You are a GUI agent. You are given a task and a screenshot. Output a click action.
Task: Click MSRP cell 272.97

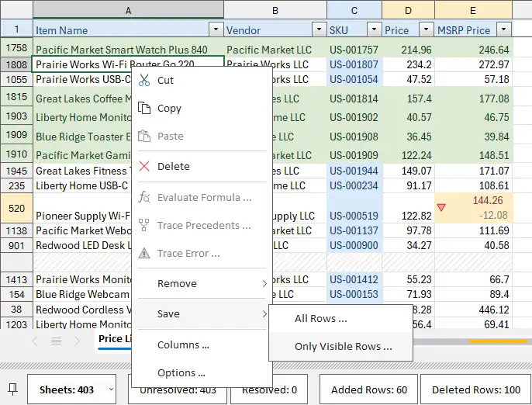(x=473, y=64)
